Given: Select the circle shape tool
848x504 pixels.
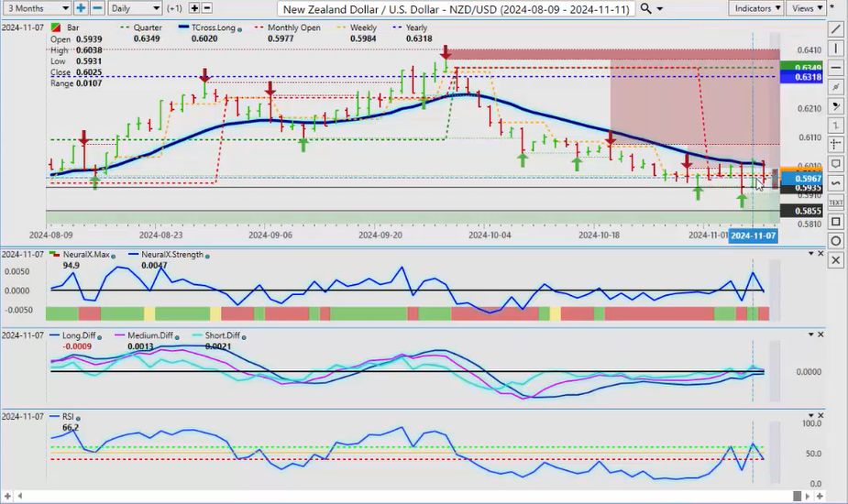Looking at the screenshot, I should pos(835,241).
